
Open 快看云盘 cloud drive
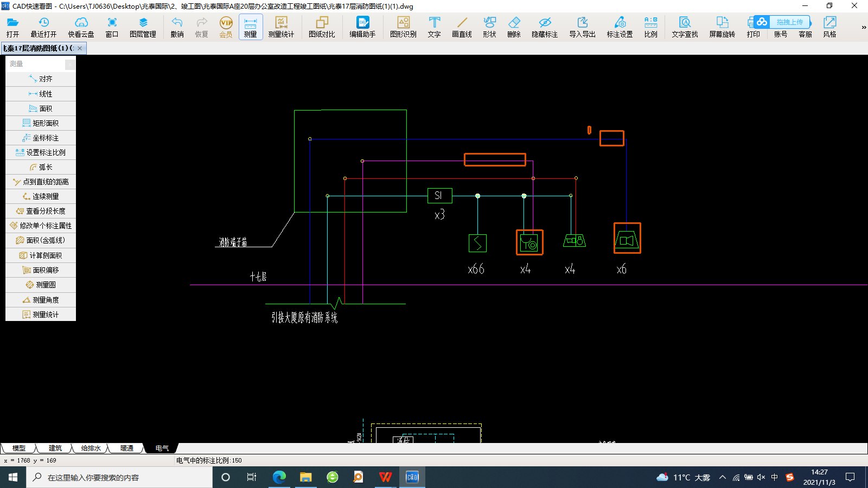pyautogui.click(x=81, y=27)
